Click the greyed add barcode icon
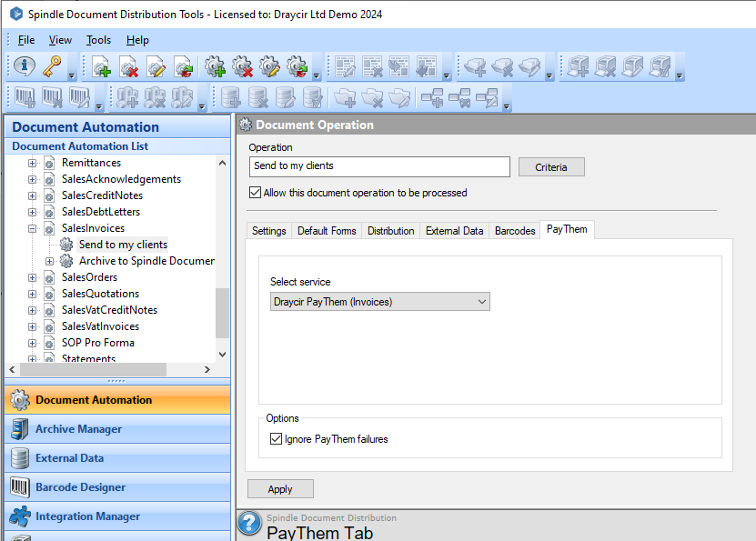 [x=25, y=97]
